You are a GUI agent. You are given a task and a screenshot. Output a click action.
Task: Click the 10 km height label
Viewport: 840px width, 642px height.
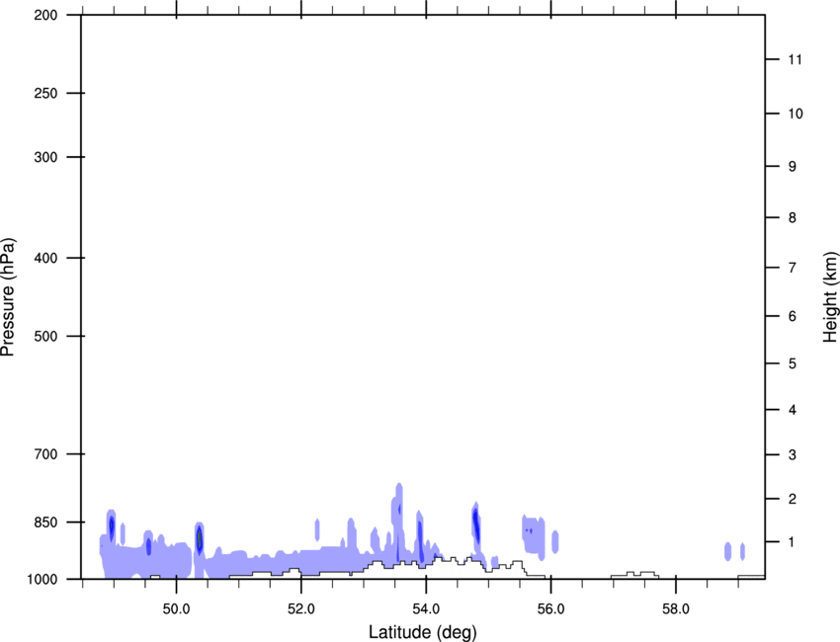click(x=796, y=114)
